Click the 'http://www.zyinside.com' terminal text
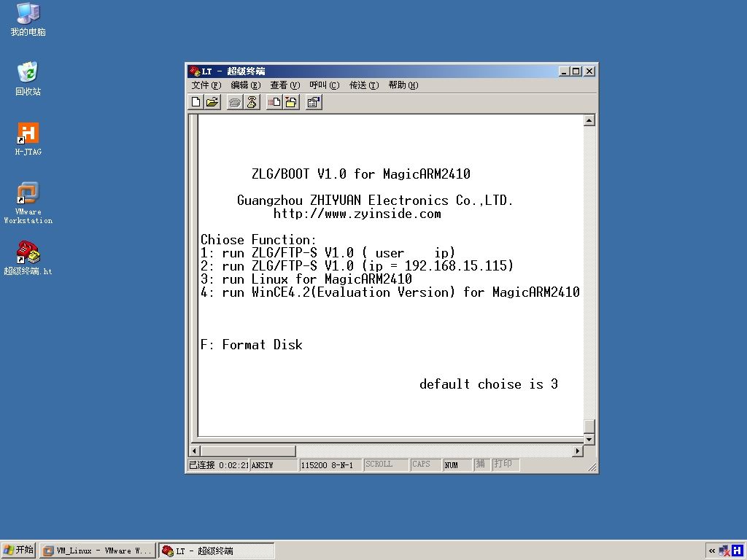Image resolution: width=747 pixels, height=560 pixels. [357, 214]
